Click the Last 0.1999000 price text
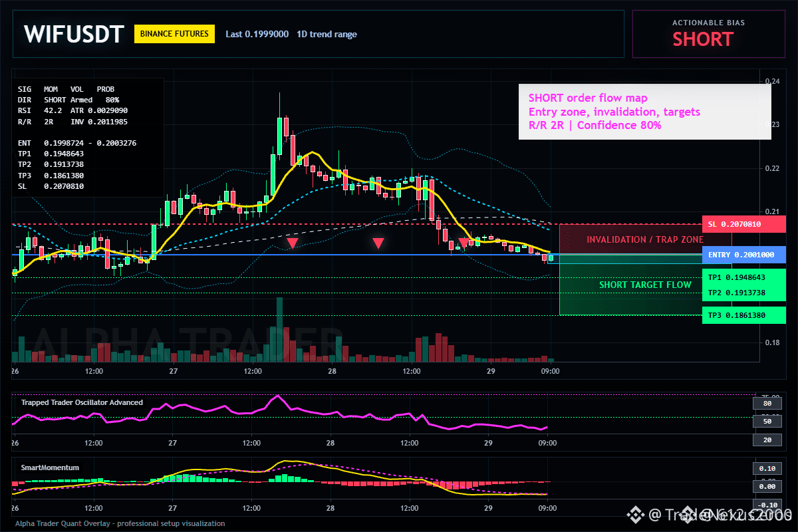 pos(257,34)
